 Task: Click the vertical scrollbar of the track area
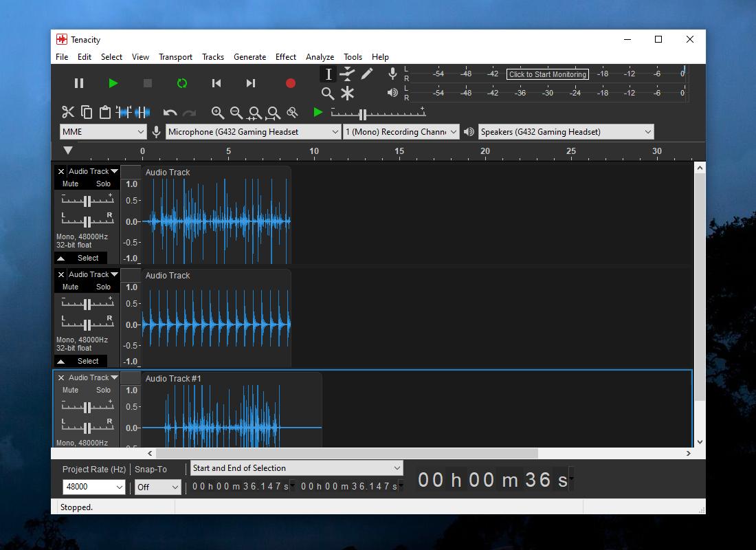[700, 287]
